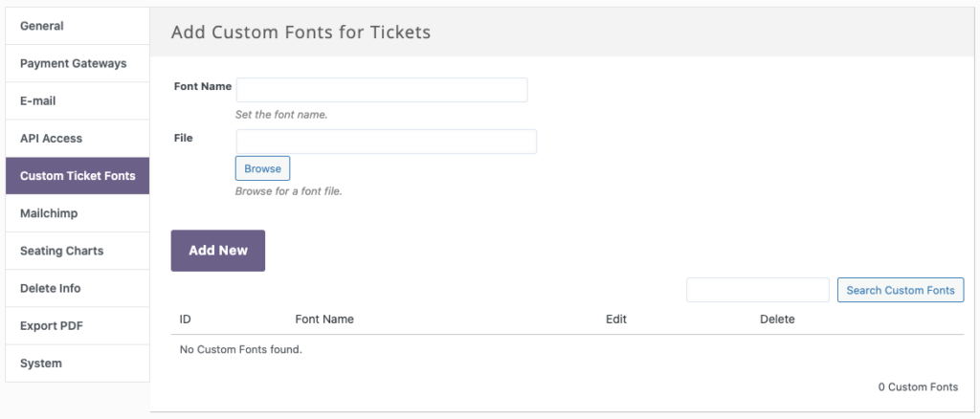The height and width of the screenshot is (419, 980).
Task: Click the Delete column header
Action: tap(777, 320)
